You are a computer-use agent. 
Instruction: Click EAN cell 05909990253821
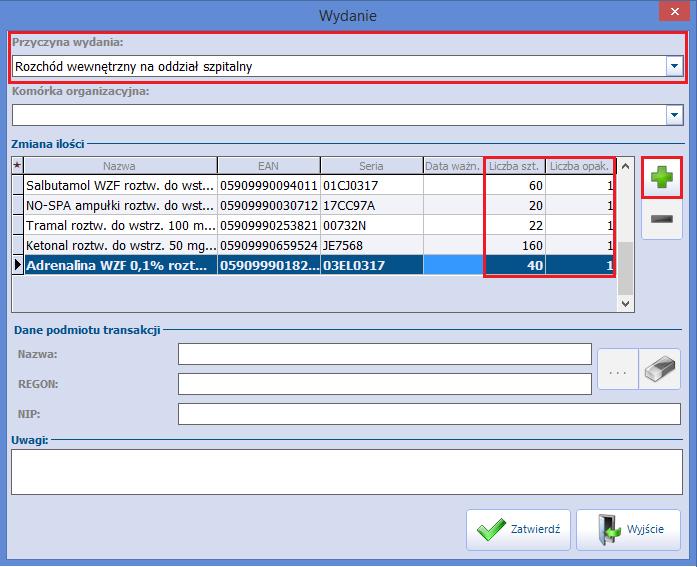268,225
